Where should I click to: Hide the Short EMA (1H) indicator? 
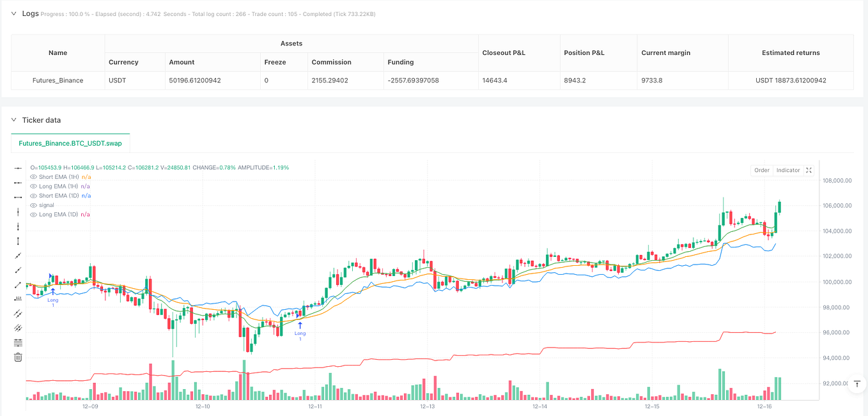[x=33, y=177]
